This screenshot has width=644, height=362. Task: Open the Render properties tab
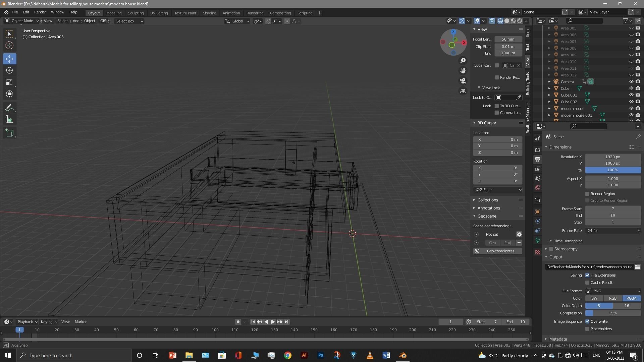(538, 150)
